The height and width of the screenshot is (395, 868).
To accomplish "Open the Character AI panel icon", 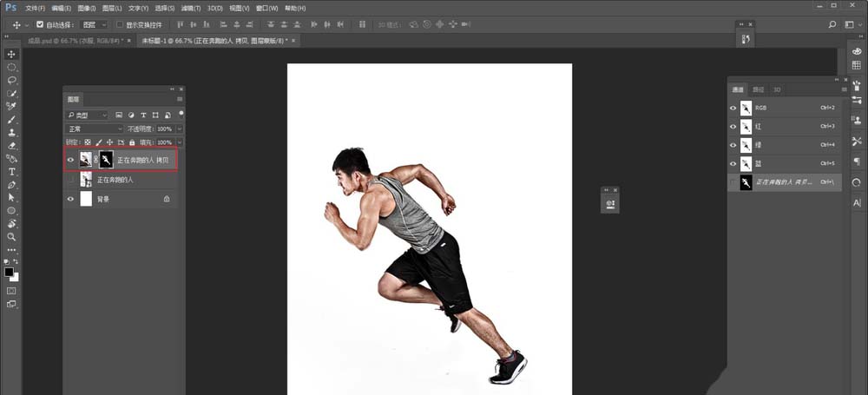I will coord(857,203).
